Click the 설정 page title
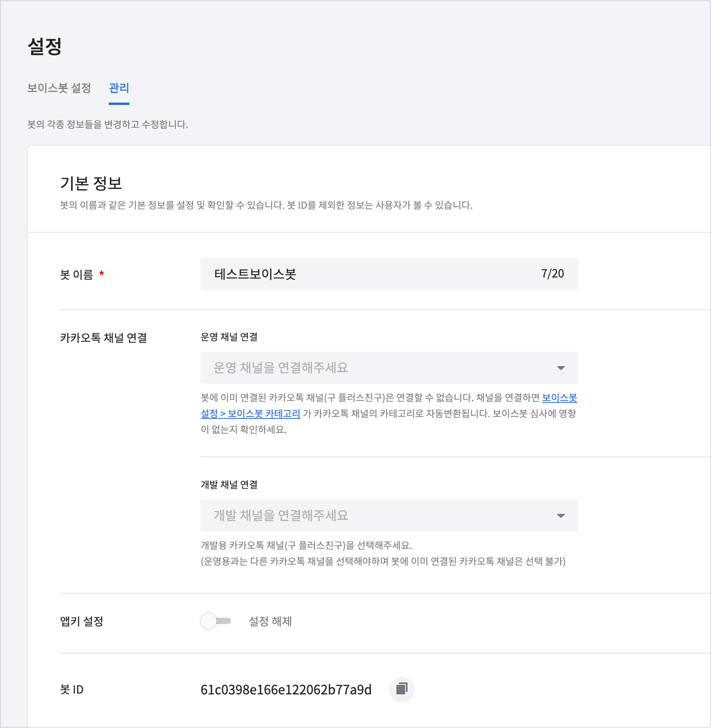The image size is (711, 728). coord(45,47)
